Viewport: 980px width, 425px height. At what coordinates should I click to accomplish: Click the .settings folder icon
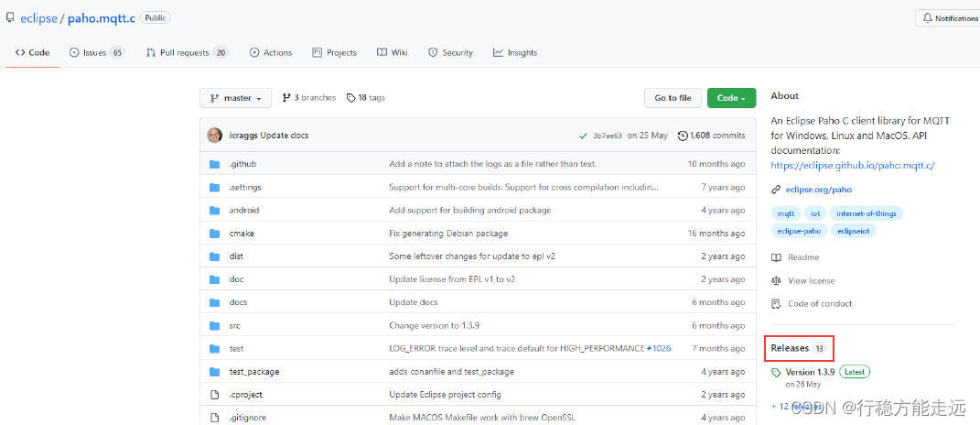pyautogui.click(x=215, y=187)
